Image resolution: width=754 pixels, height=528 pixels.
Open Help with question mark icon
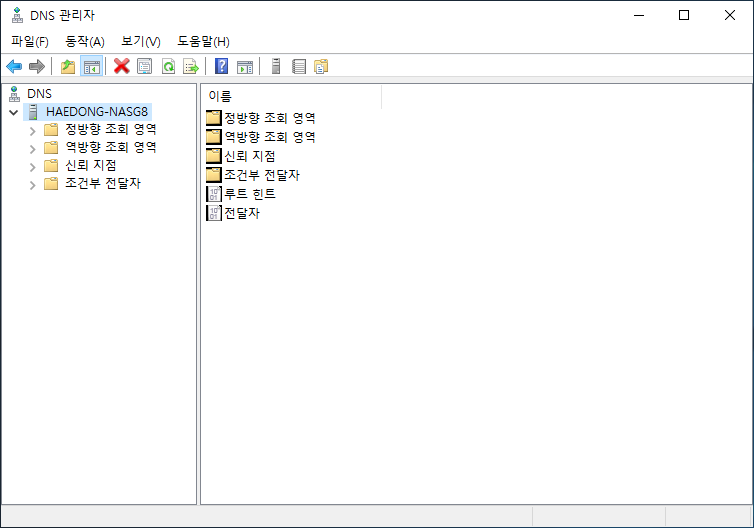pyautogui.click(x=221, y=66)
